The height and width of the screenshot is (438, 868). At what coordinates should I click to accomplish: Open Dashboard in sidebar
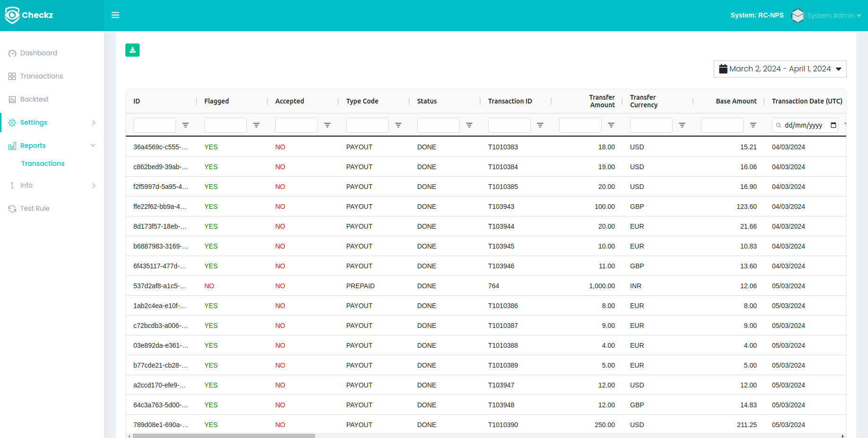[x=39, y=53]
